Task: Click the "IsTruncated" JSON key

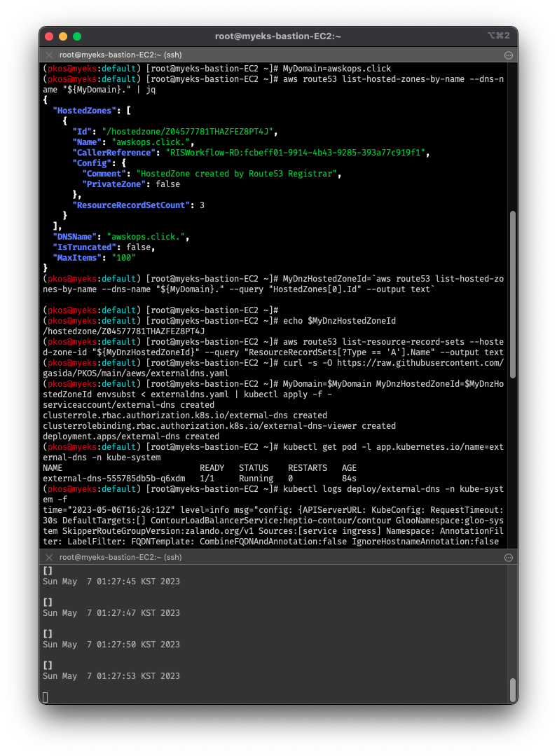Action: coord(84,247)
